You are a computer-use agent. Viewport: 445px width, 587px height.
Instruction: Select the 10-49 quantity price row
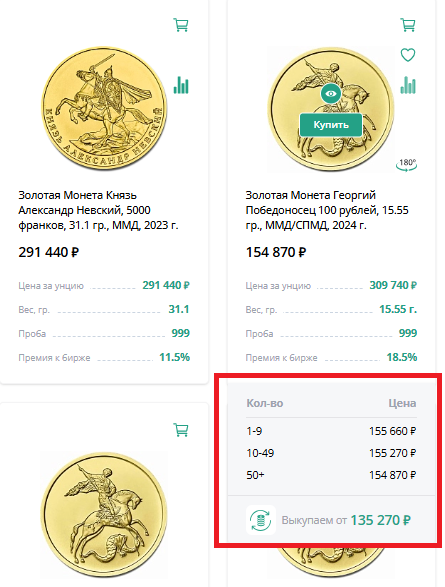[331, 453]
